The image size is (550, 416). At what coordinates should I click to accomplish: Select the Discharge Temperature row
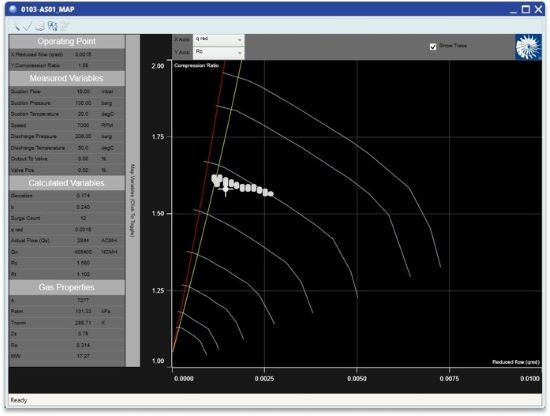coord(67,148)
